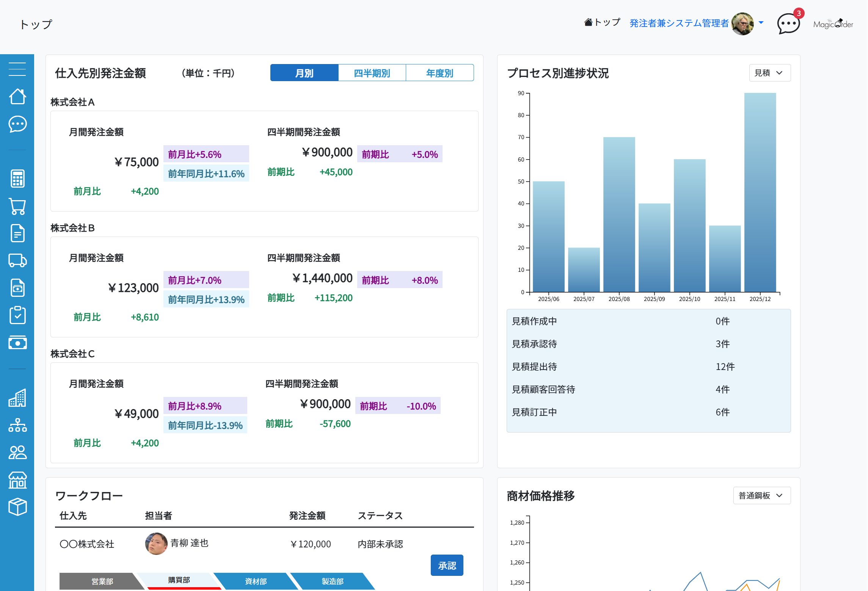
Task: Click the 見積訂正中 6件 row
Action: click(x=648, y=412)
